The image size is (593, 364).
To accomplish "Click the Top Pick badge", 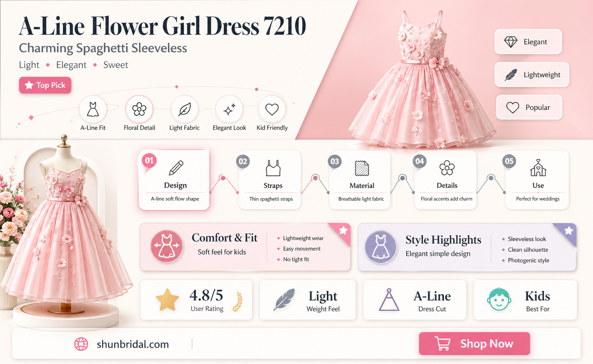I will click(45, 85).
